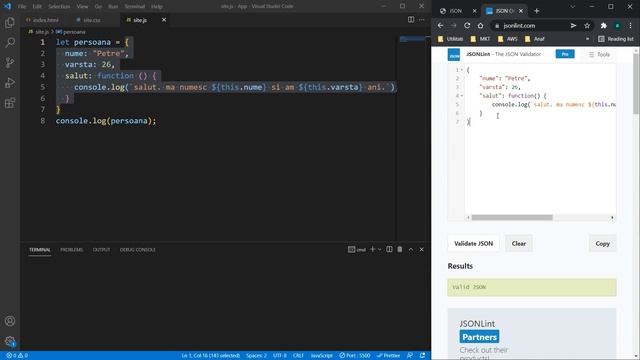Click the JSONLint page vertical scrollbar

pyautogui.click(x=636, y=84)
